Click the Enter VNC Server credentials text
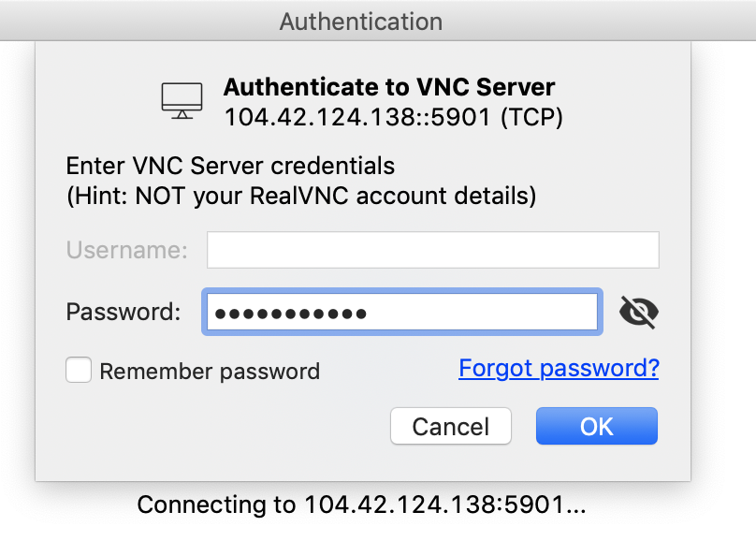Screen dimensions: 756x541 tap(230, 166)
